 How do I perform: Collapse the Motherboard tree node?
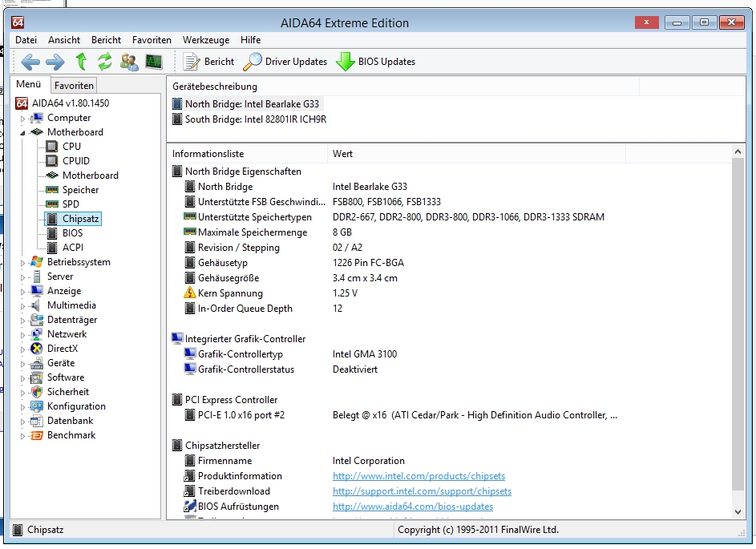pos(22,132)
